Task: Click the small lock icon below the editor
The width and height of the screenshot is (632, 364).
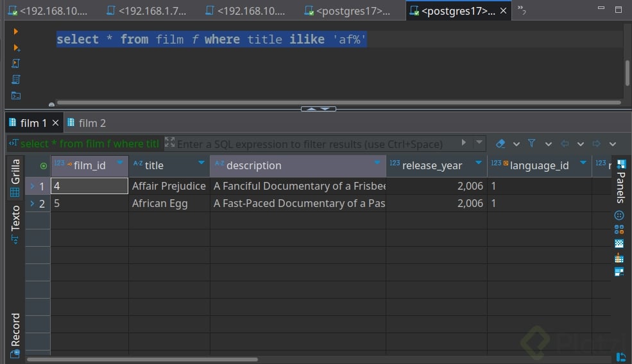Action: [51, 104]
